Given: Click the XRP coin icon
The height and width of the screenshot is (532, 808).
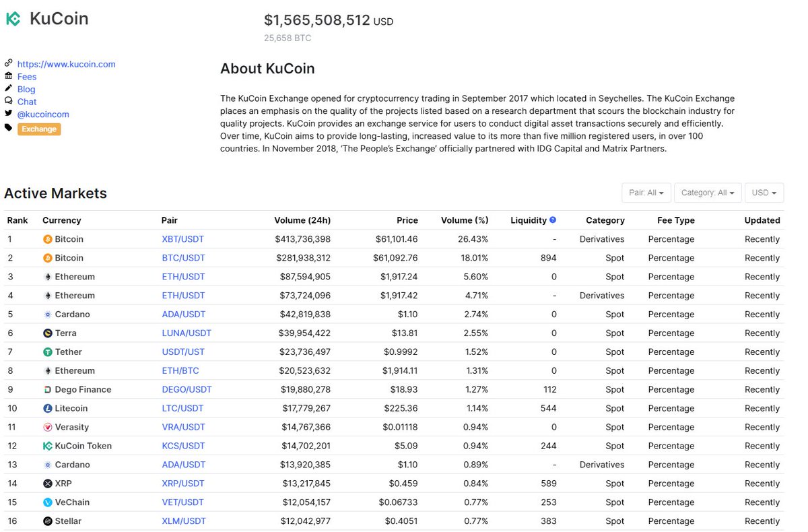Looking at the screenshot, I should (x=47, y=484).
